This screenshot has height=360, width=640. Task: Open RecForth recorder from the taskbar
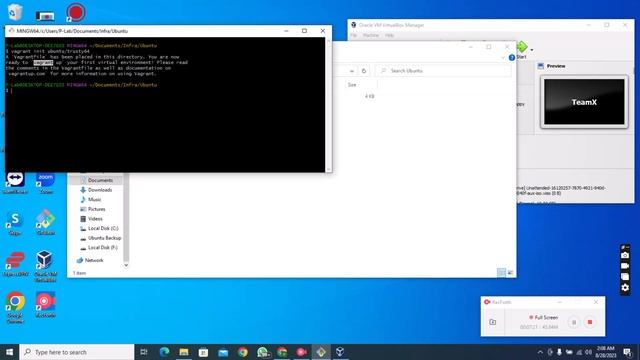click(302, 352)
